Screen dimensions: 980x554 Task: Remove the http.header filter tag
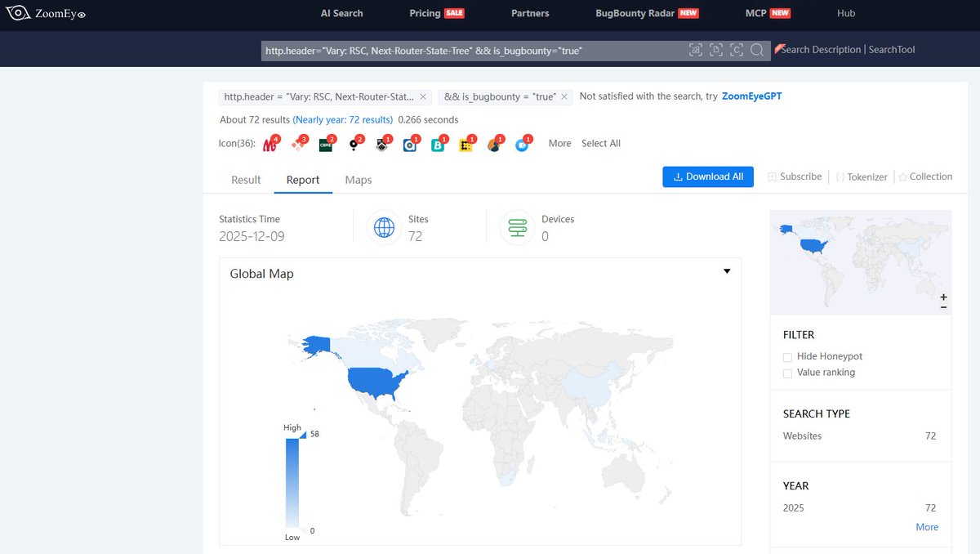pyautogui.click(x=423, y=96)
